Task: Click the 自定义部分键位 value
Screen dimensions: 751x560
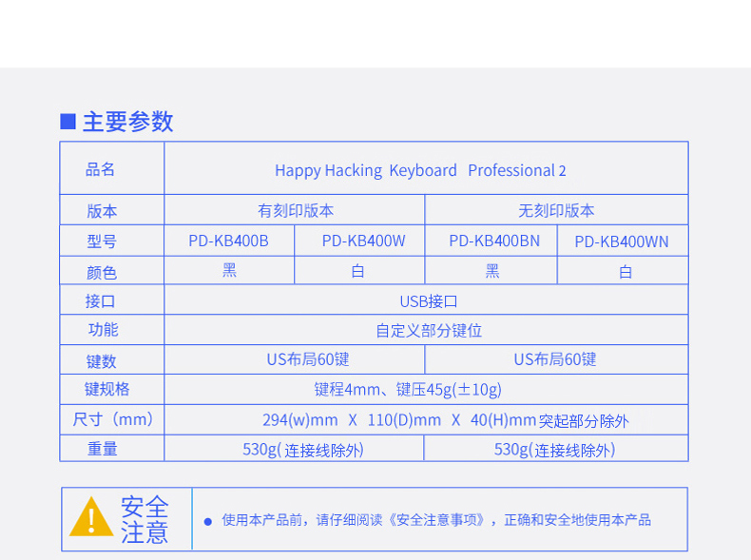Action: [x=429, y=331]
